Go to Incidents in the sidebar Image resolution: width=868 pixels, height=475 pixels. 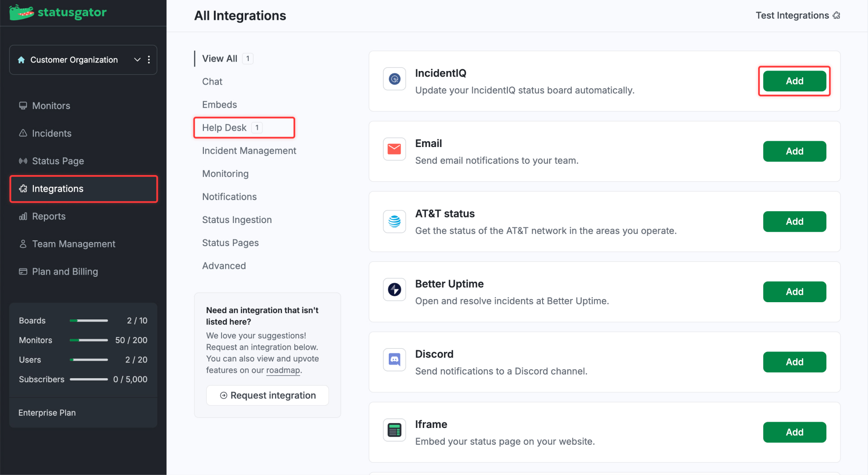83,133
